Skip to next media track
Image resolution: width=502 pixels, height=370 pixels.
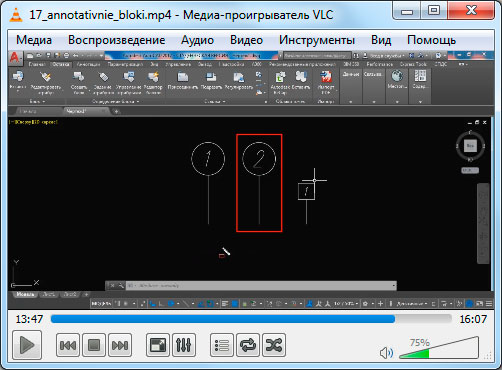[x=120, y=345]
